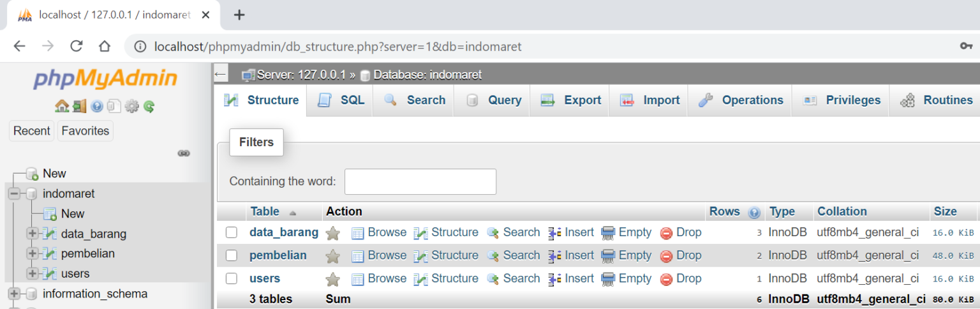Collapse the indomaret database tree node

14,193
